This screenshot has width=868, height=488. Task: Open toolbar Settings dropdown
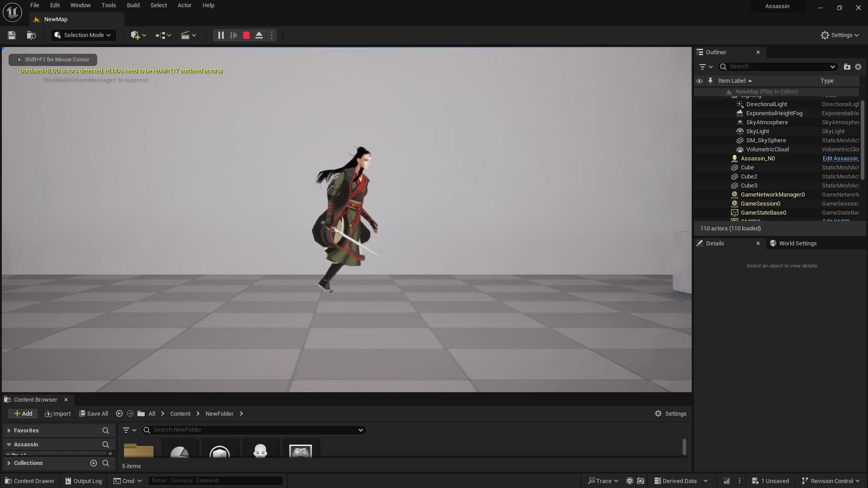840,35
